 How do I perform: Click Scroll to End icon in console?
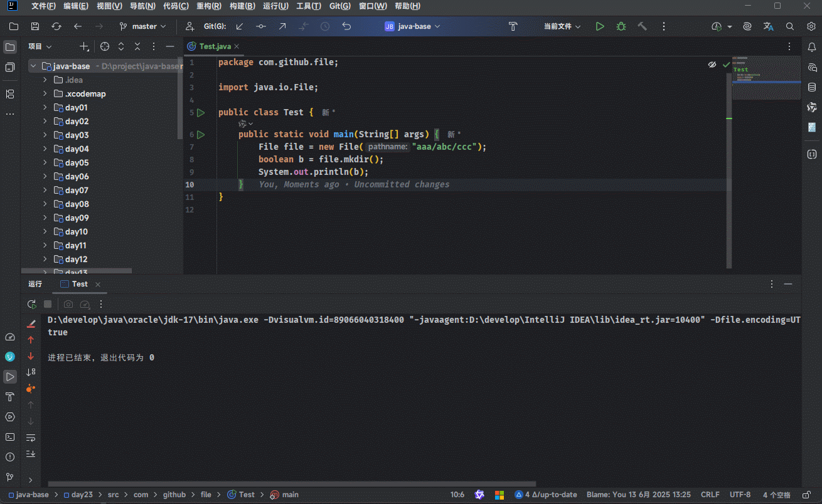click(x=31, y=453)
